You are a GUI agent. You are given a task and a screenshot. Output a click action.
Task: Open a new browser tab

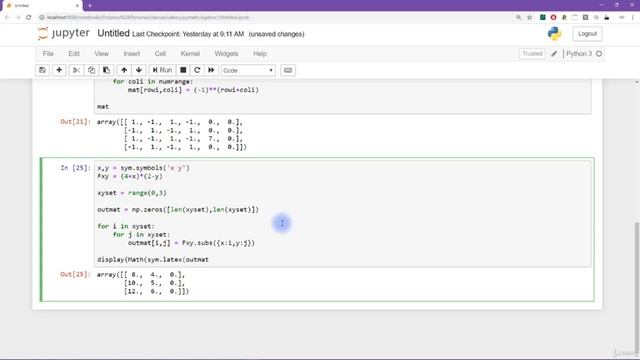(x=90, y=6)
